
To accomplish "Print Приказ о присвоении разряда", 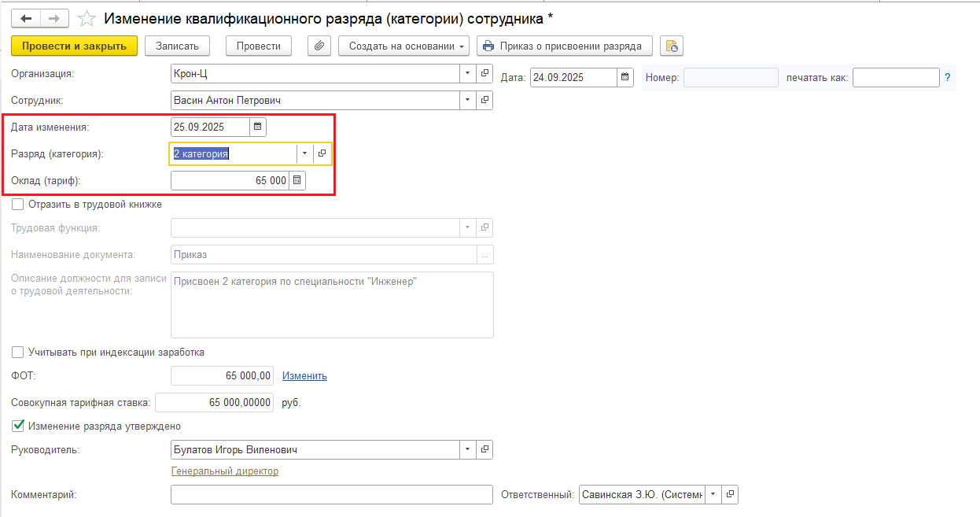I will 564,46.
